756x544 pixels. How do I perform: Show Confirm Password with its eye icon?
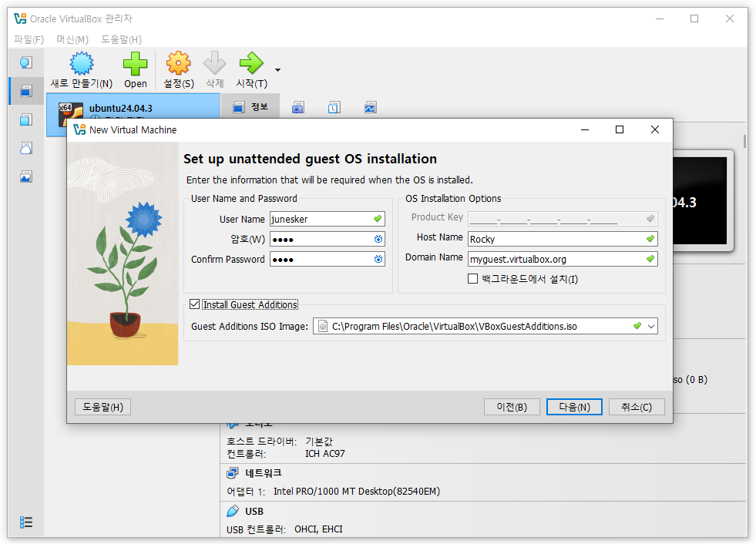tap(378, 260)
